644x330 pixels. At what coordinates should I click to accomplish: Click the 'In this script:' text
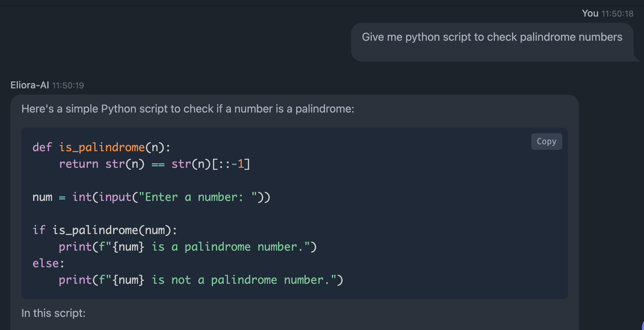point(53,313)
